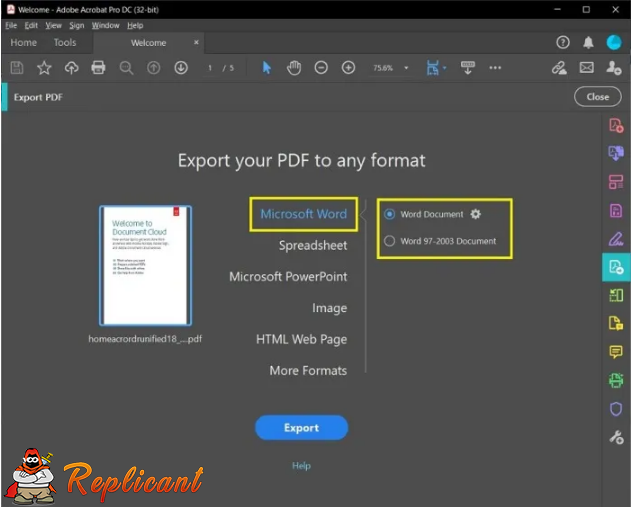
Task: Open Protect shield sidebar icon
Action: coord(616,409)
